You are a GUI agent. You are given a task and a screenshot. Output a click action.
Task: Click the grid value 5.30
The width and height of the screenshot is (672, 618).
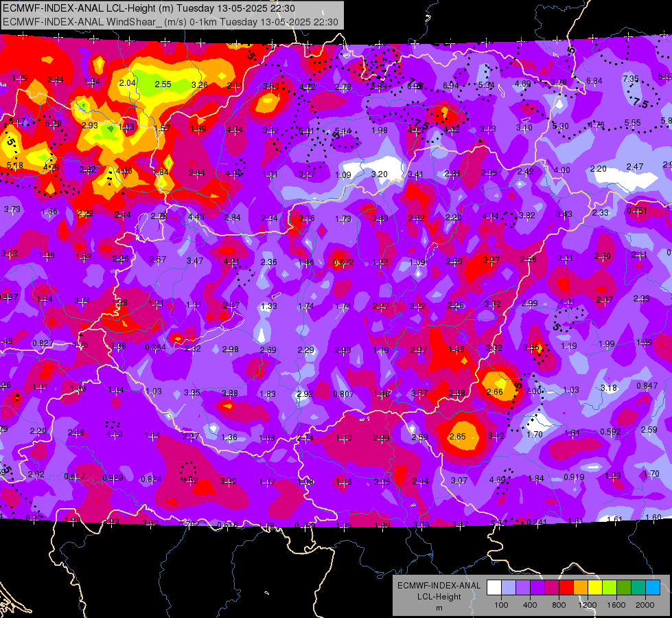click(x=560, y=126)
